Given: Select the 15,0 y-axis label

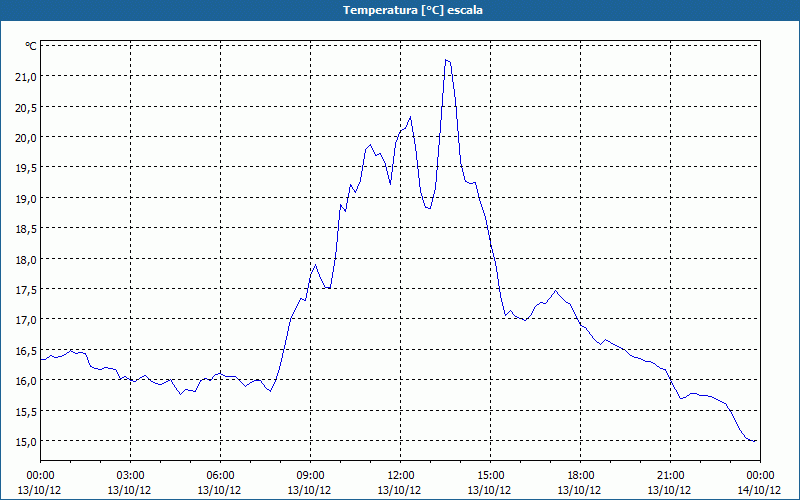Looking at the screenshot, I should [27, 441].
